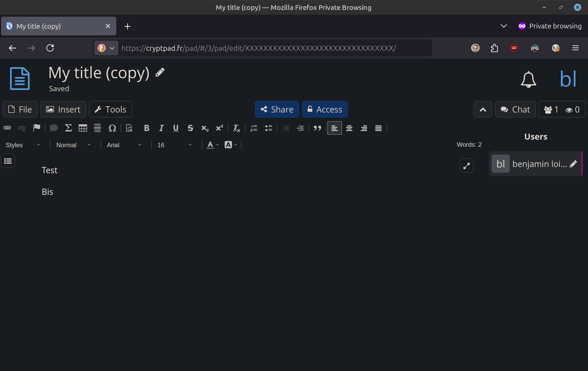Enable center text alignment
This screenshot has width=588, height=371.
tap(349, 128)
